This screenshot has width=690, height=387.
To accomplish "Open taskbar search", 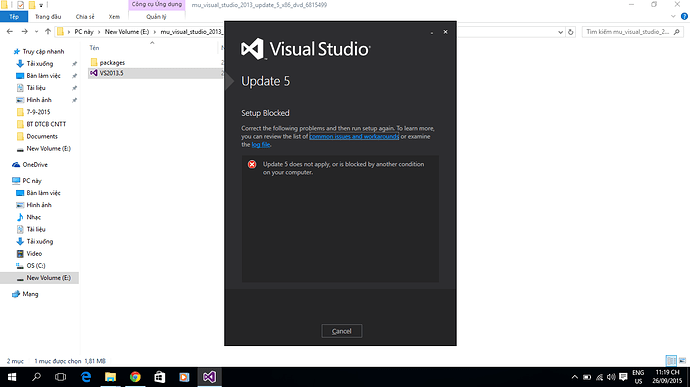I will point(36,377).
